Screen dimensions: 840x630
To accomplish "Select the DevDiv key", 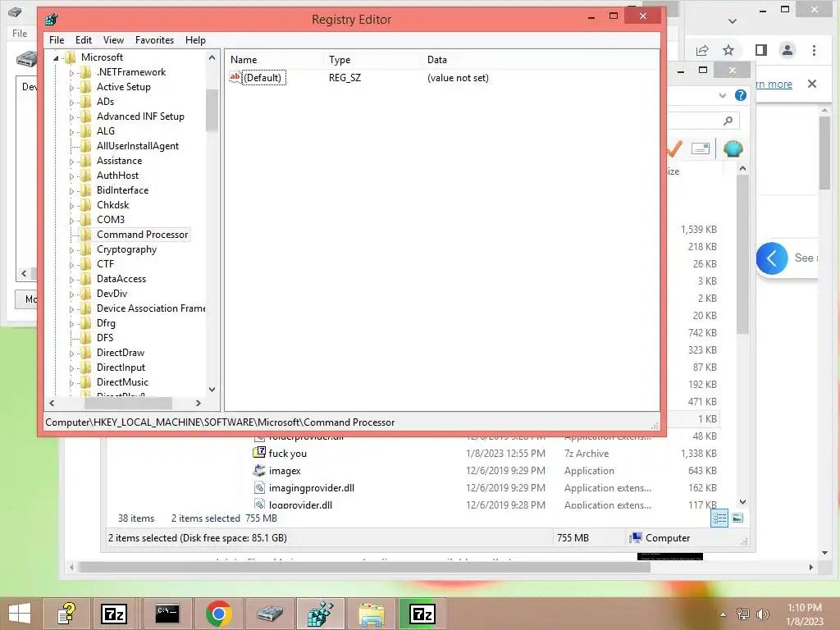I will point(112,294).
